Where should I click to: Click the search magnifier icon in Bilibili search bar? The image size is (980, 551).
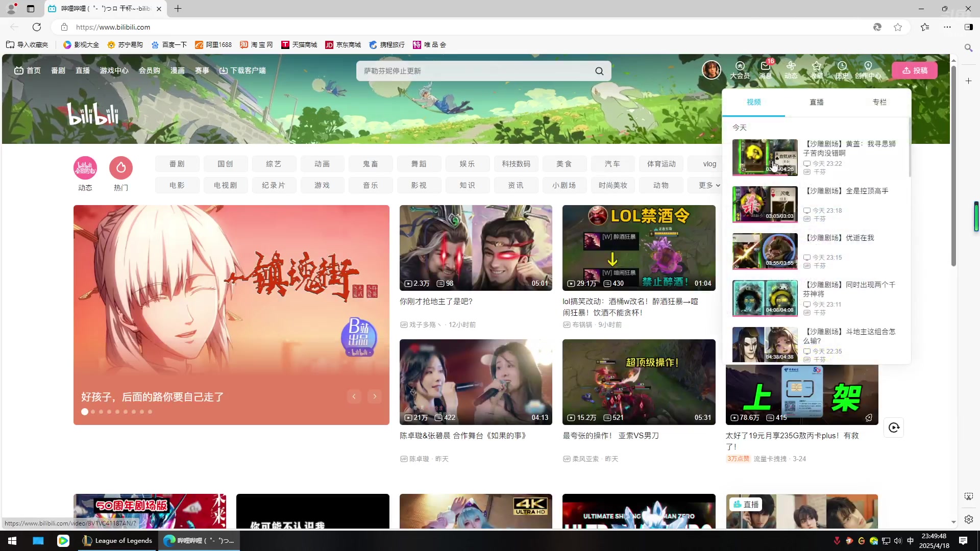(599, 71)
